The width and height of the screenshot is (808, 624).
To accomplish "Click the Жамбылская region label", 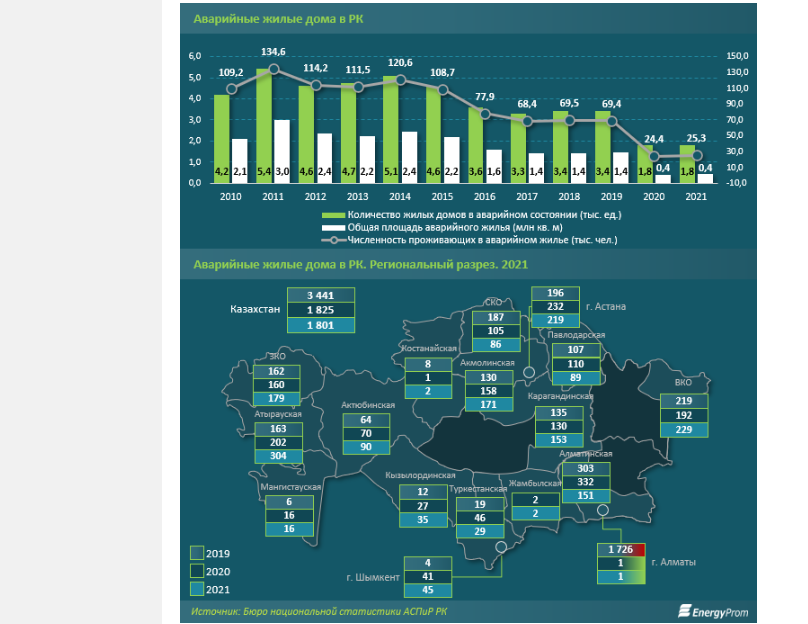I will pos(534,483).
